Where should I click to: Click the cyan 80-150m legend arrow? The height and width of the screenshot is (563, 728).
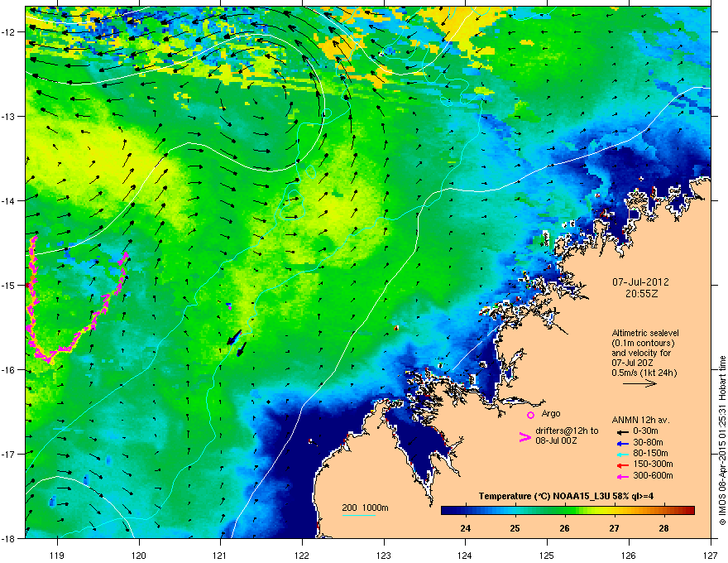[x=623, y=454]
